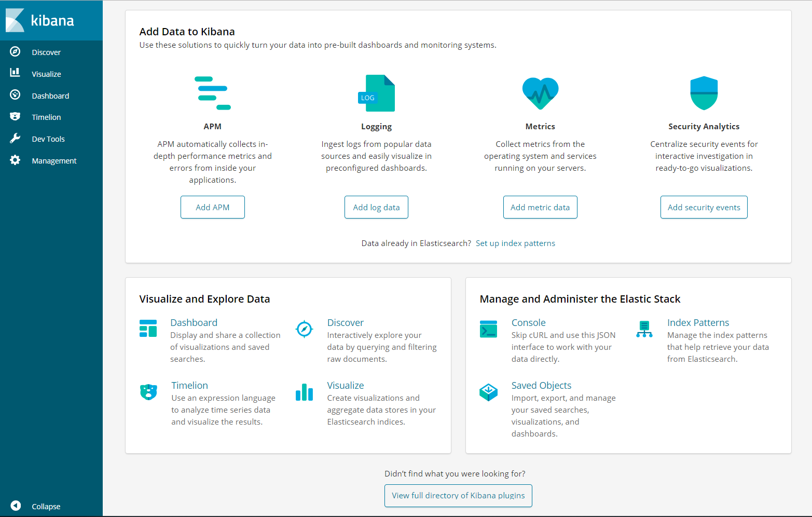Open the Discover link in Visualize panel
Screen dimensions: 812x517
click(x=346, y=323)
